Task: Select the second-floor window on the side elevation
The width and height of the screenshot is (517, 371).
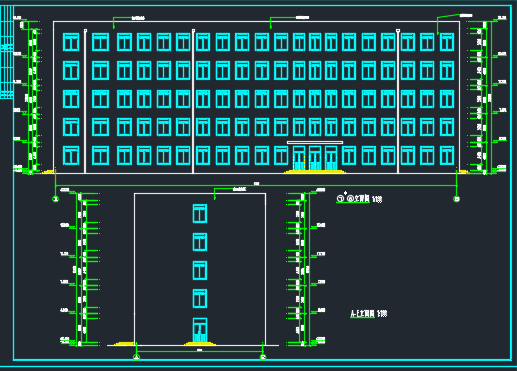Action: [200, 298]
